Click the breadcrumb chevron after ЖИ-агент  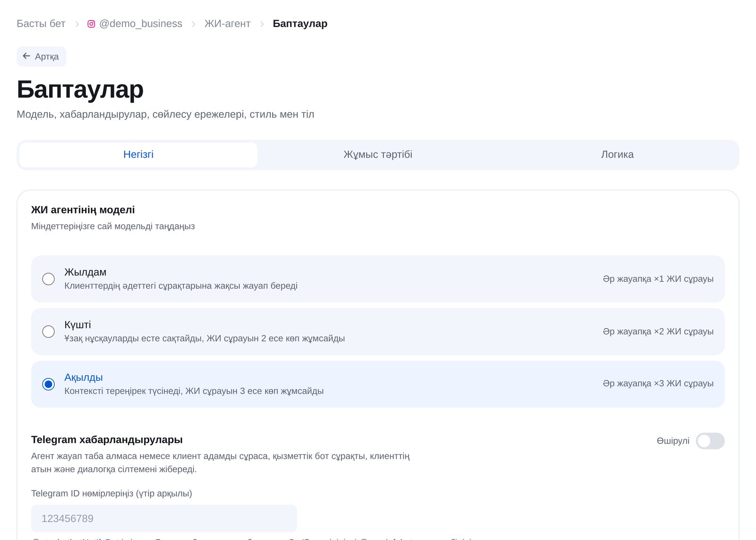click(262, 24)
